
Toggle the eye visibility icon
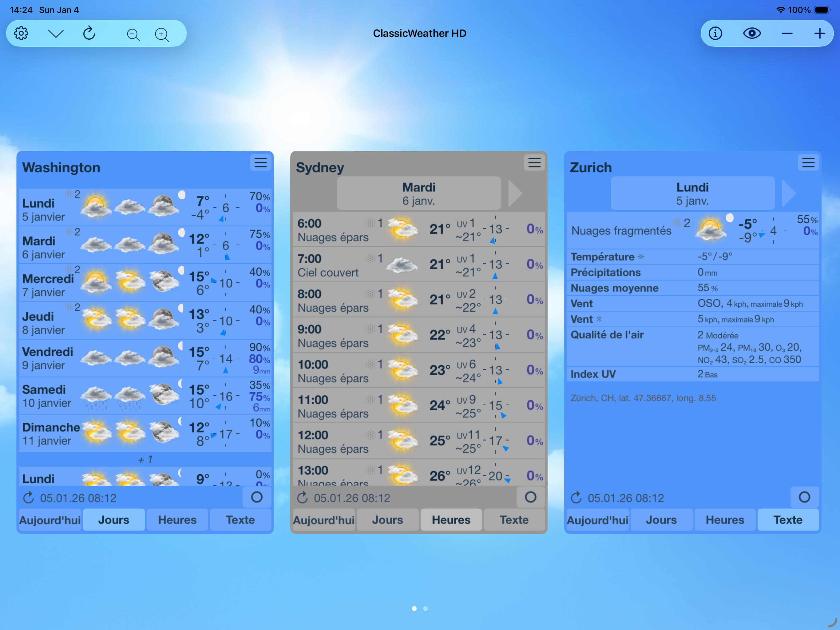[x=752, y=34]
